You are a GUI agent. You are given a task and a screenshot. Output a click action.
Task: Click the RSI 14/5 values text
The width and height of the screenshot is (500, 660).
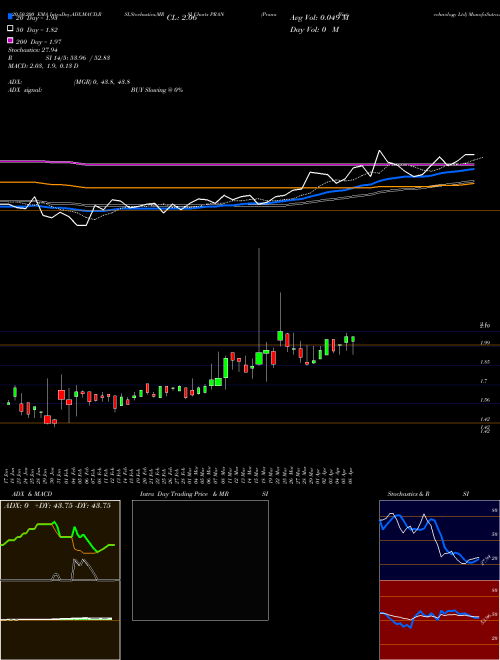[78, 58]
